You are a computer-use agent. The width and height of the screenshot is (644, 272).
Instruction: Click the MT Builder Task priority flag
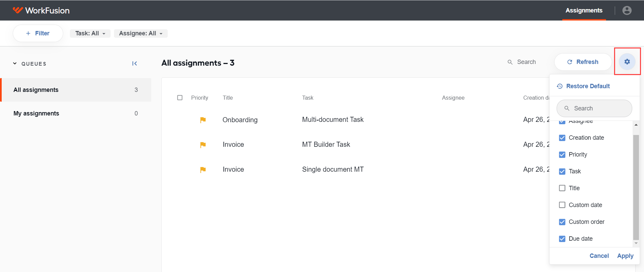pyautogui.click(x=203, y=145)
